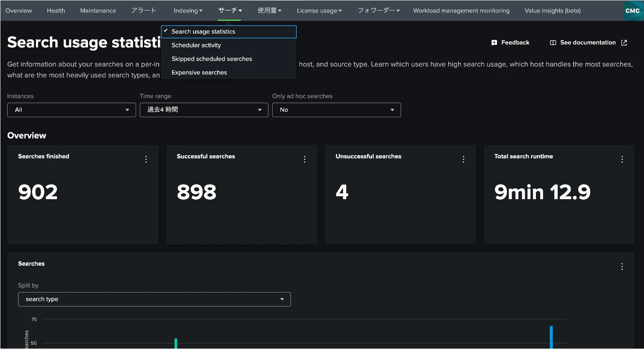This screenshot has height=349, width=644.
Task: Expand the Instances dropdown set to All
Action: coord(72,110)
